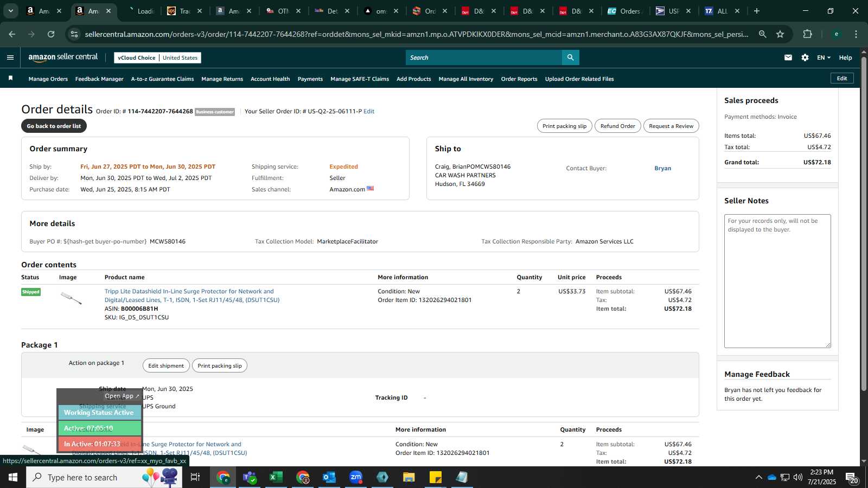Open Account Health menu item

[x=270, y=79]
